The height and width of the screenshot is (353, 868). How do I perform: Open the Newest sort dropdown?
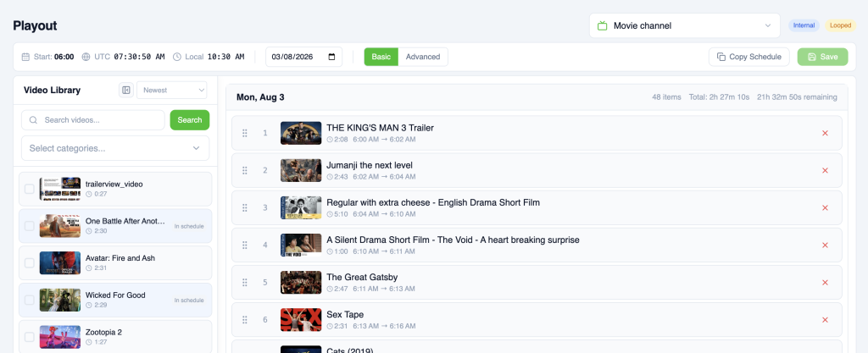point(171,90)
